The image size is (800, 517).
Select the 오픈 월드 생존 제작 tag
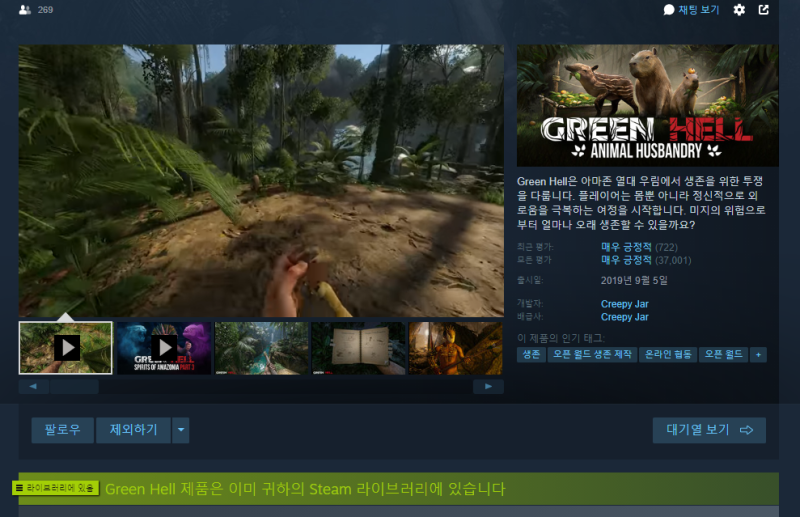[x=592, y=355]
